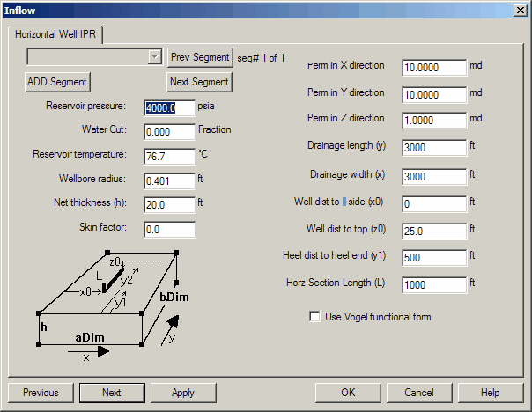The height and width of the screenshot is (412, 532).
Task: Click the 'Fraction' unit label
Action: pyautogui.click(x=214, y=129)
